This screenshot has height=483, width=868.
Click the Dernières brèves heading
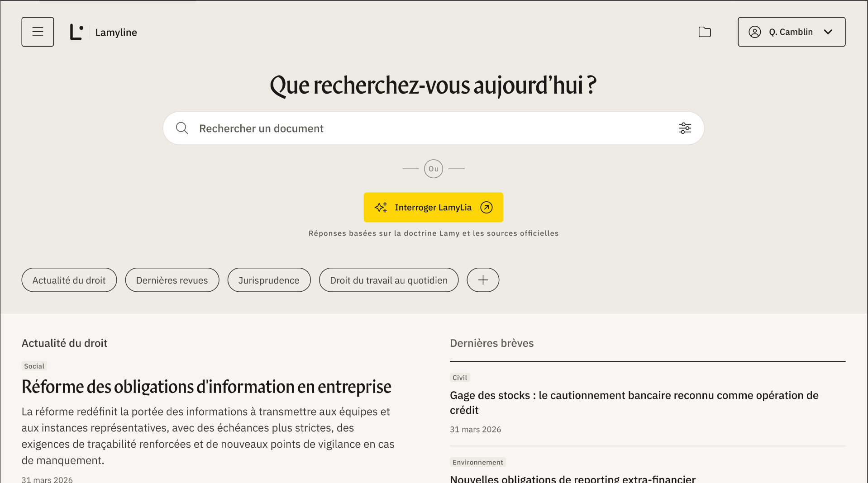pyautogui.click(x=491, y=343)
